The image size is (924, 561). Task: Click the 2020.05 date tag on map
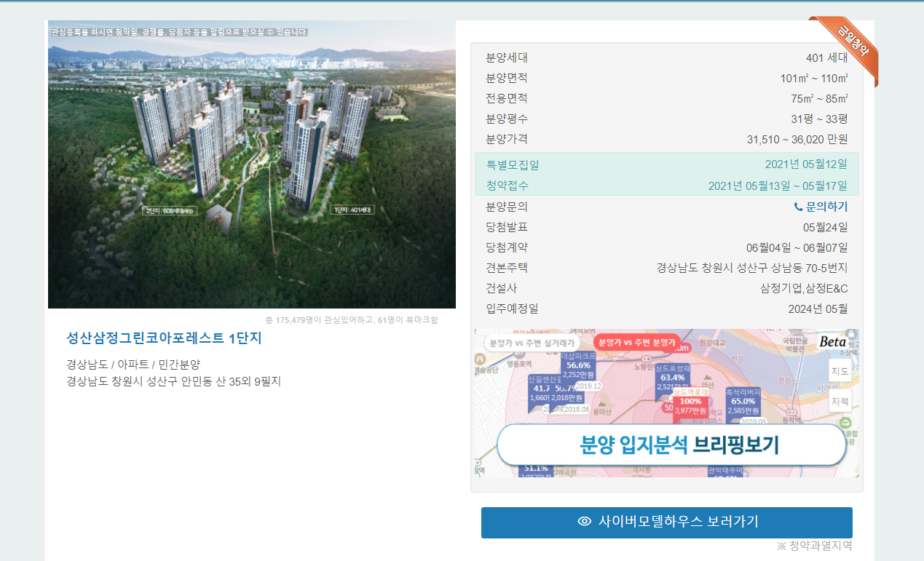point(753,421)
